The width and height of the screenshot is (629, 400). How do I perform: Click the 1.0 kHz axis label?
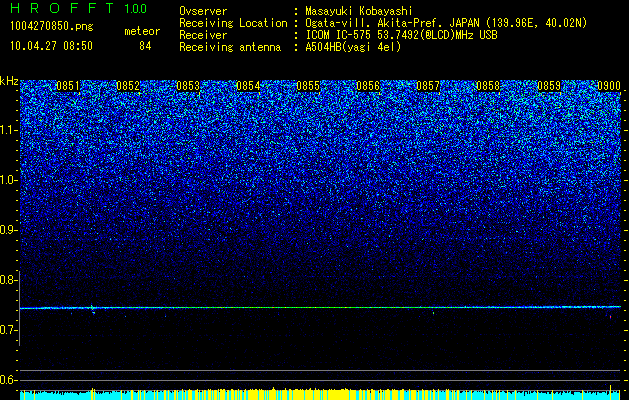(9, 180)
